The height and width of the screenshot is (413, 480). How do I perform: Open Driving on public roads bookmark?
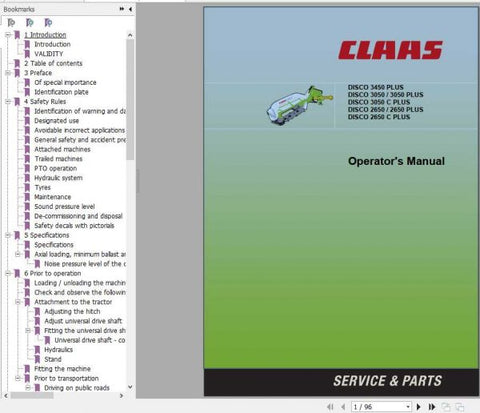(x=77, y=388)
